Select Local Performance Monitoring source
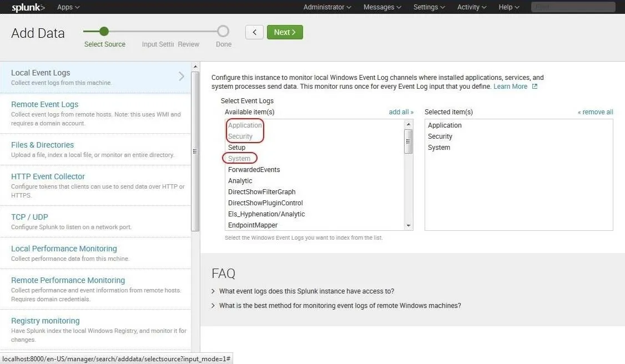This screenshot has height=364, width=625. (x=95, y=253)
